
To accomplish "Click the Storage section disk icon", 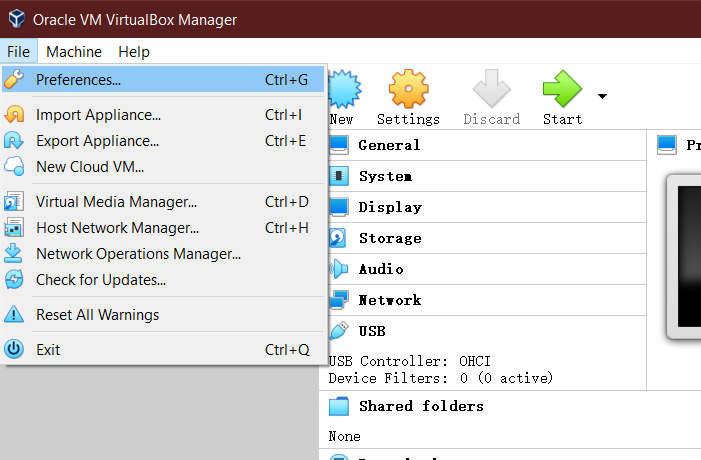I will 338,238.
